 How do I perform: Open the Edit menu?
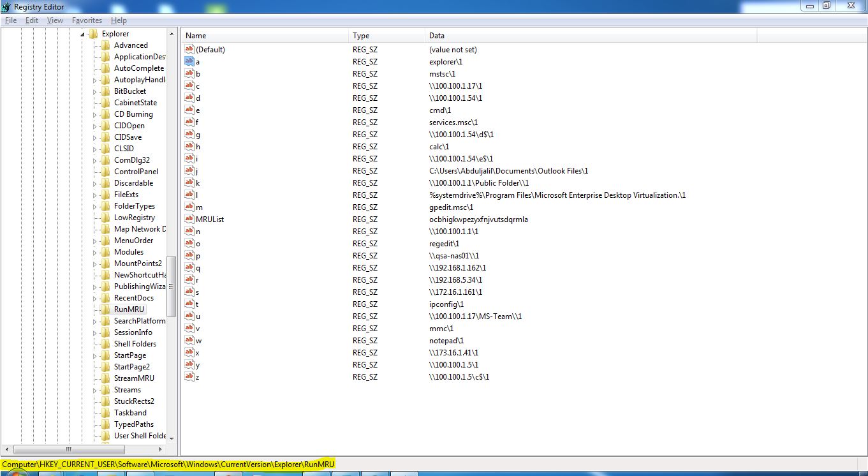point(32,20)
